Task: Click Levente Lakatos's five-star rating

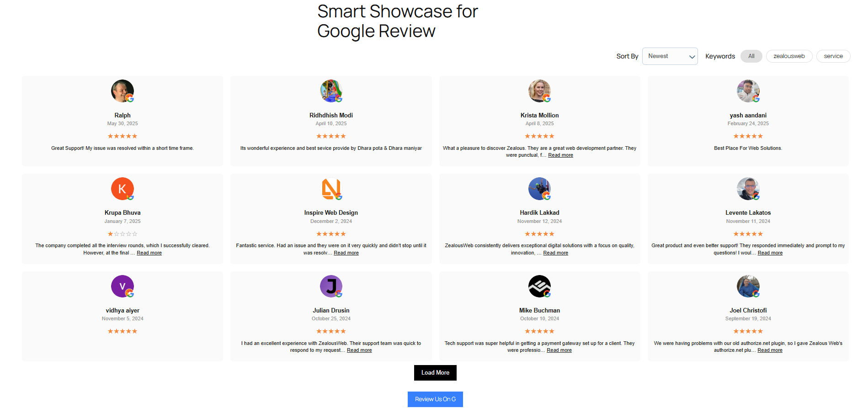Action: [748, 234]
